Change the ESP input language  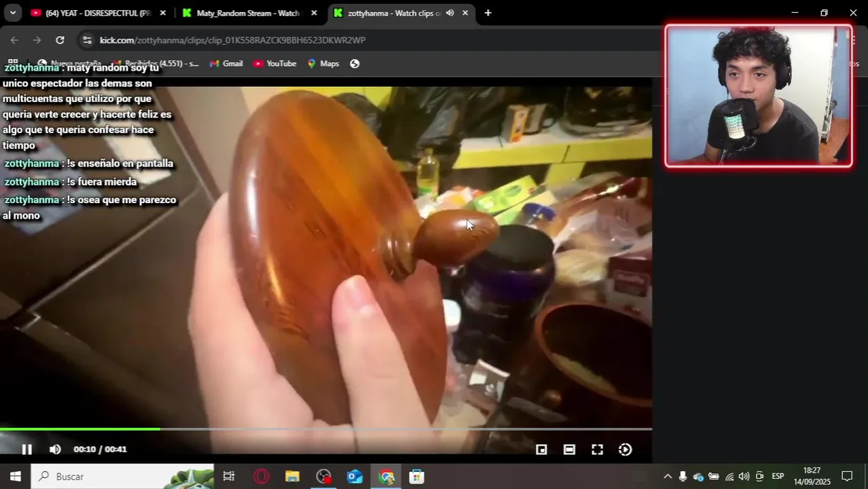pos(778,476)
